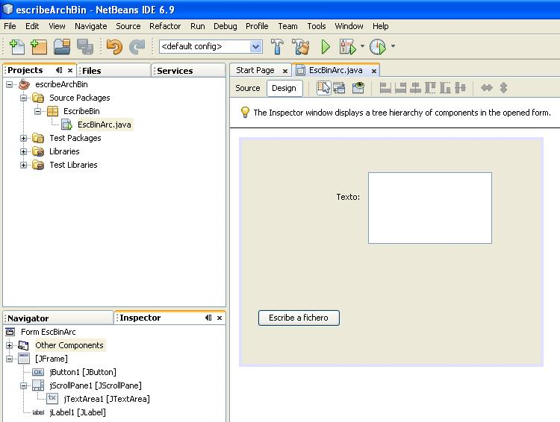Switch to the Design view
Screen dimensions: 560x422
(x=284, y=88)
